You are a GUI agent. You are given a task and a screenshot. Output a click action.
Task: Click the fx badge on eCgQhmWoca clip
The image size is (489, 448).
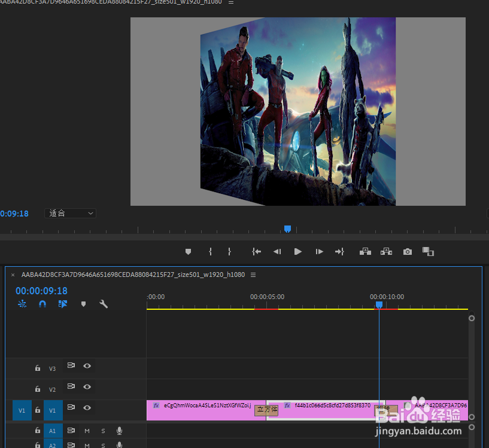click(156, 406)
